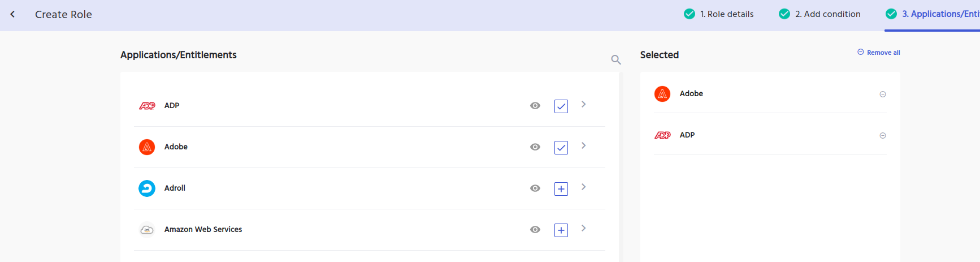Expand the Adroll entitlements chevron

(584, 187)
